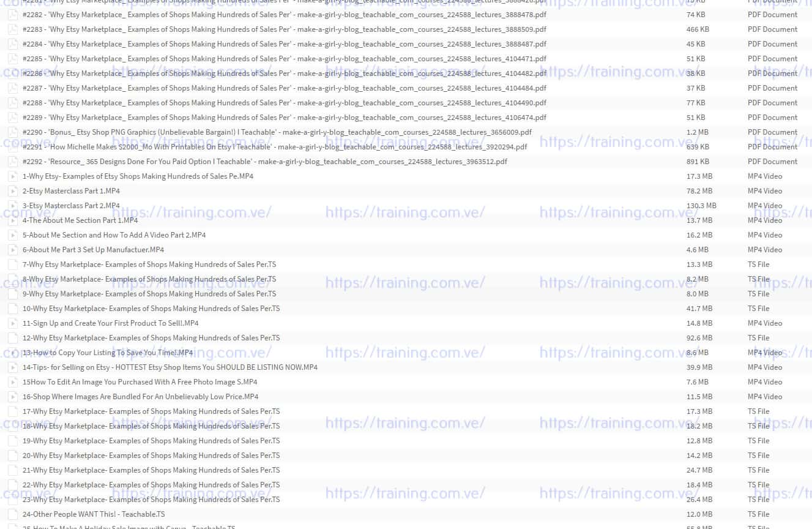Click the video icon beside 5-About Me Section Part 2

coord(12,235)
